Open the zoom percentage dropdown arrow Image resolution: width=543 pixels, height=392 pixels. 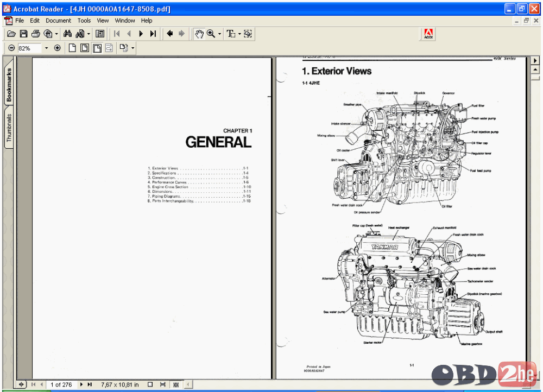[x=46, y=48]
